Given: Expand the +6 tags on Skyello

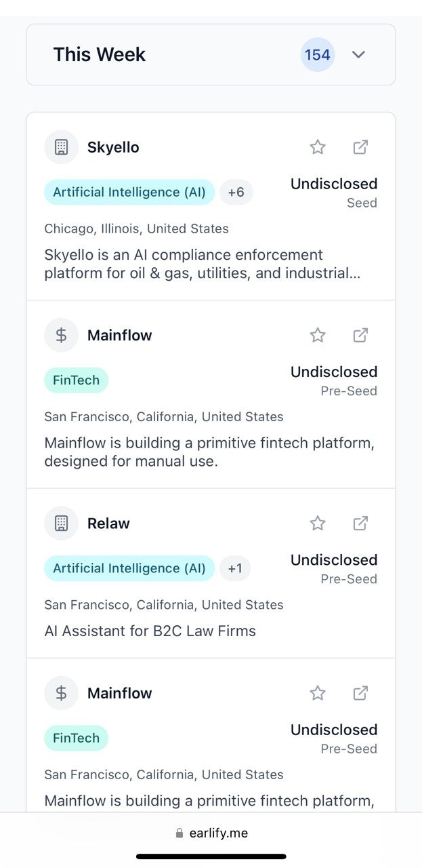Looking at the screenshot, I should [x=236, y=193].
